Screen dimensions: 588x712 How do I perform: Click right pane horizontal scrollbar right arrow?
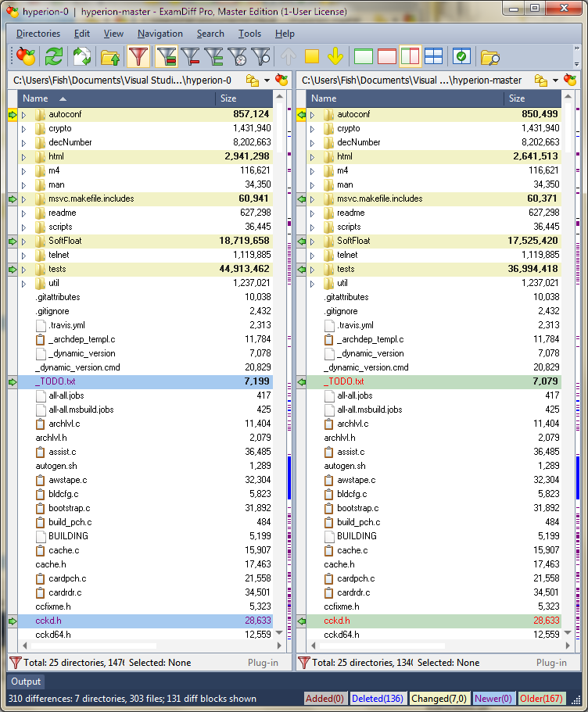pyautogui.click(x=568, y=646)
